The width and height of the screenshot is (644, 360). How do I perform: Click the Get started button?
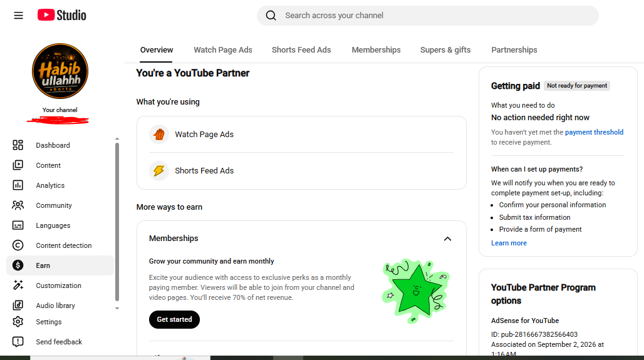[174, 319]
